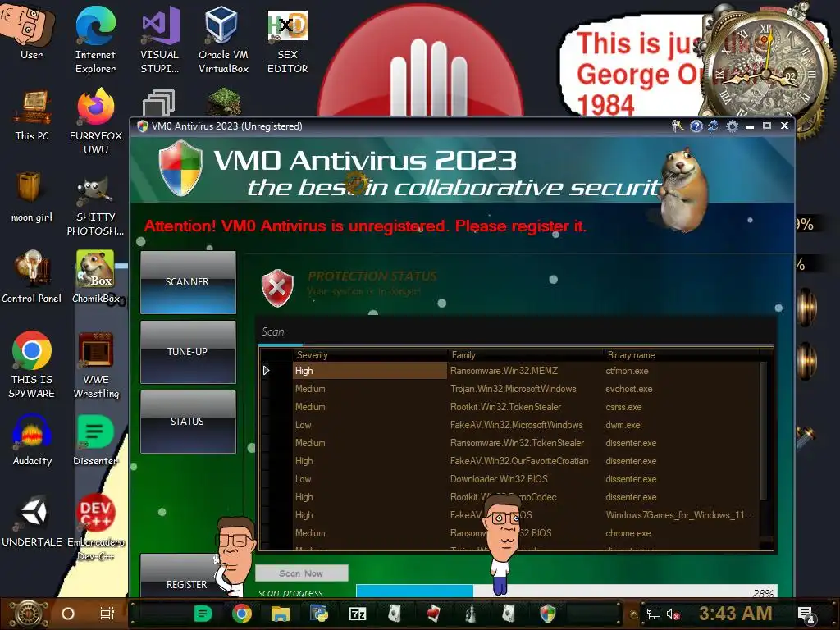Viewport: 840px width, 630px height.
Task: Open the Control Panel desktop icon
Action: 31,276
